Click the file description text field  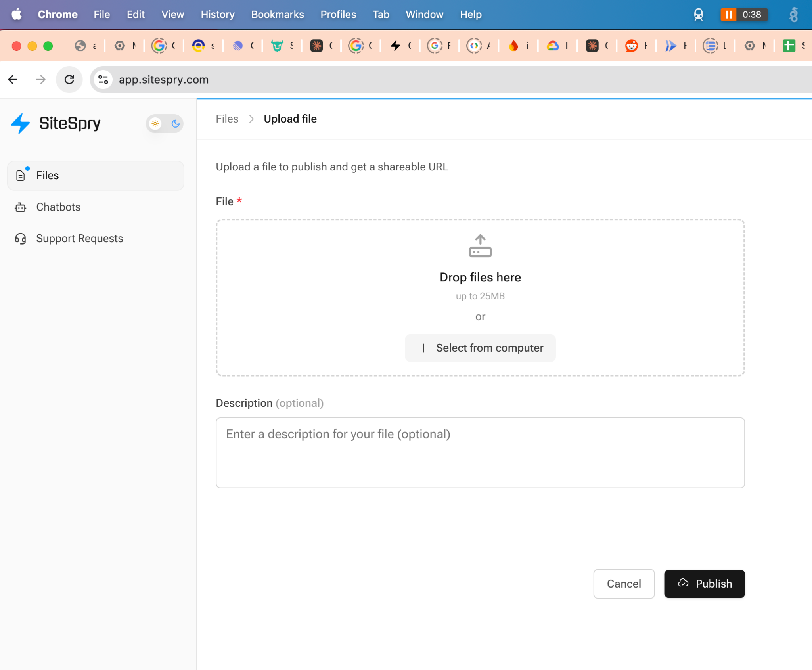(x=480, y=453)
